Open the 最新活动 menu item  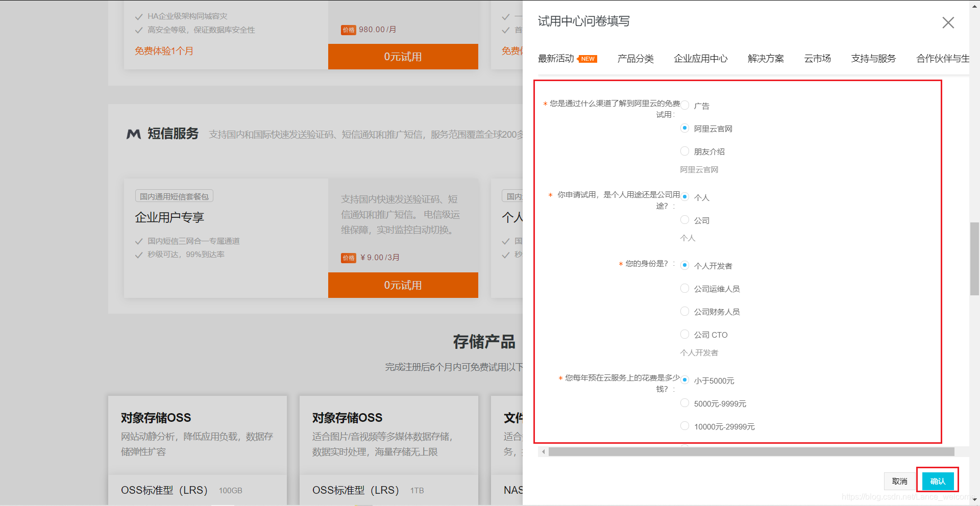pyautogui.click(x=556, y=59)
